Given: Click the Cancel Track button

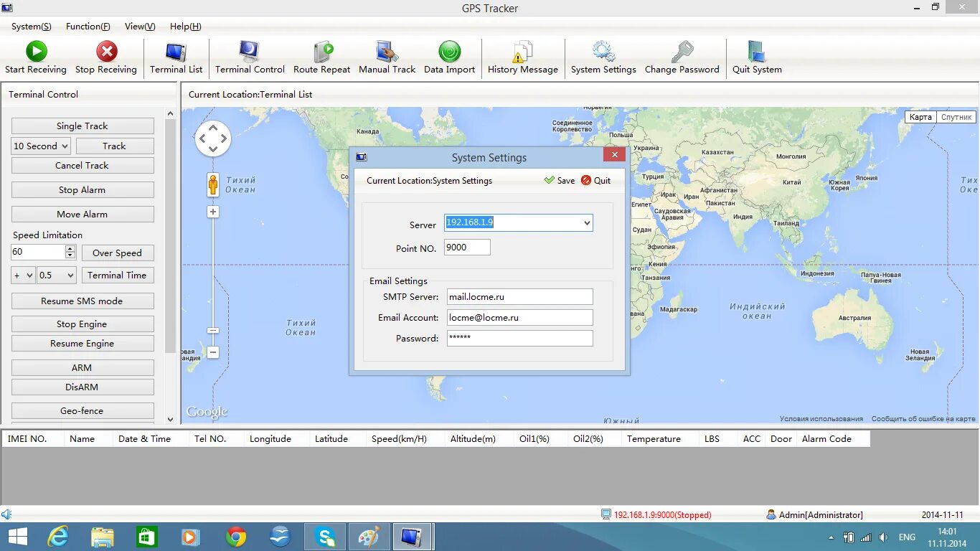Looking at the screenshot, I should coord(83,165).
